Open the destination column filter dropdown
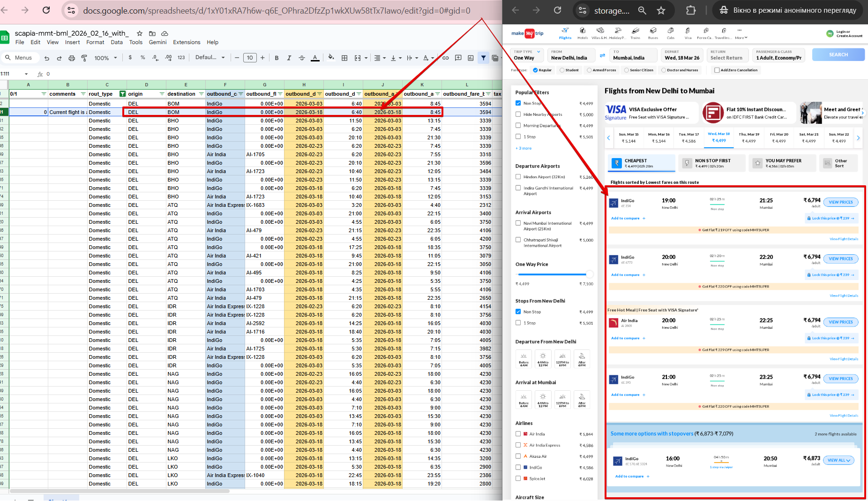 [201, 94]
